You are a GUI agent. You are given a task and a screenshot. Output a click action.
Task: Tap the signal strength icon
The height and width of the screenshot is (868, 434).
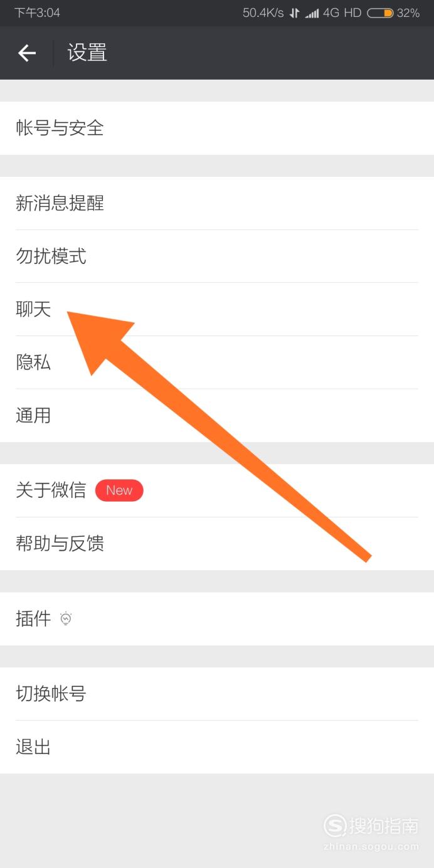coord(312,13)
